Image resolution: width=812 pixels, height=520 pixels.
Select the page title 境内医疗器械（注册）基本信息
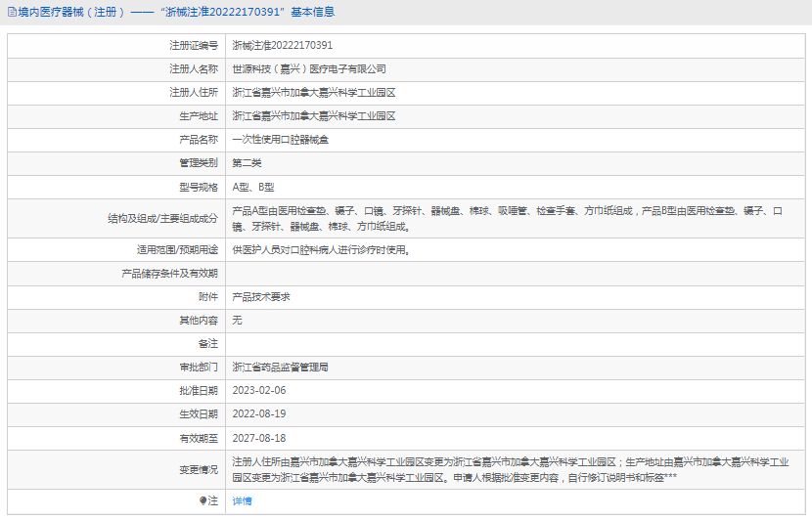tap(176, 12)
